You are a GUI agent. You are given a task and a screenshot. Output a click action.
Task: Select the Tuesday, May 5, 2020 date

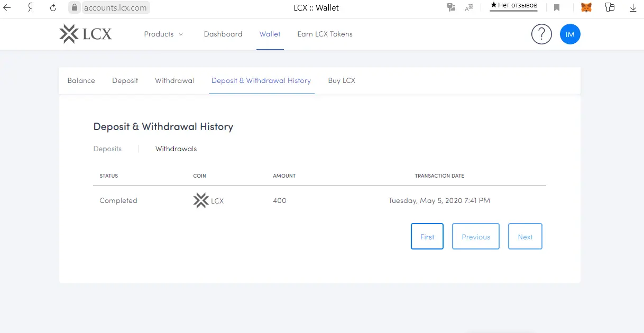tap(439, 201)
